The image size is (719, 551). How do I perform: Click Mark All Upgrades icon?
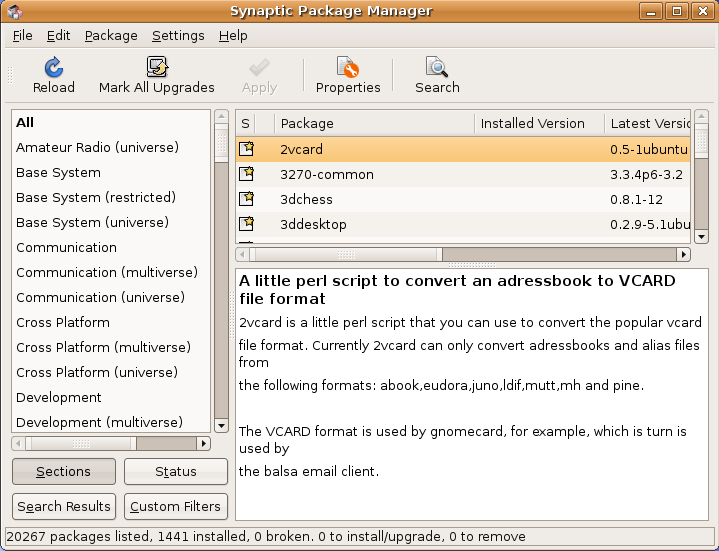(157, 67)
